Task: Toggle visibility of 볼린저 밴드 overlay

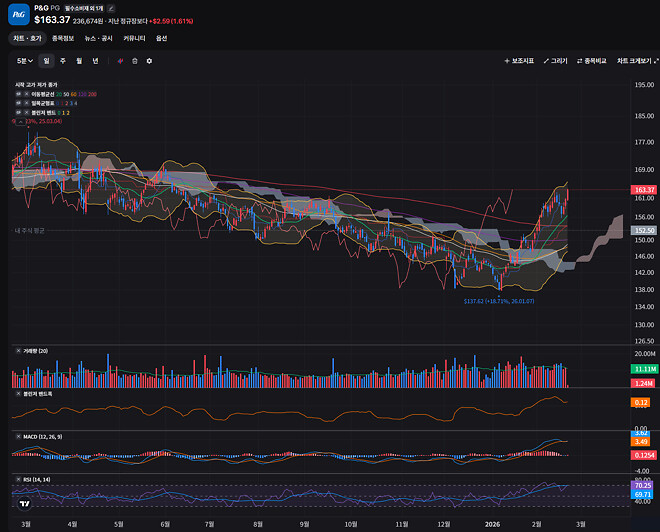Action: coord(18,112)
